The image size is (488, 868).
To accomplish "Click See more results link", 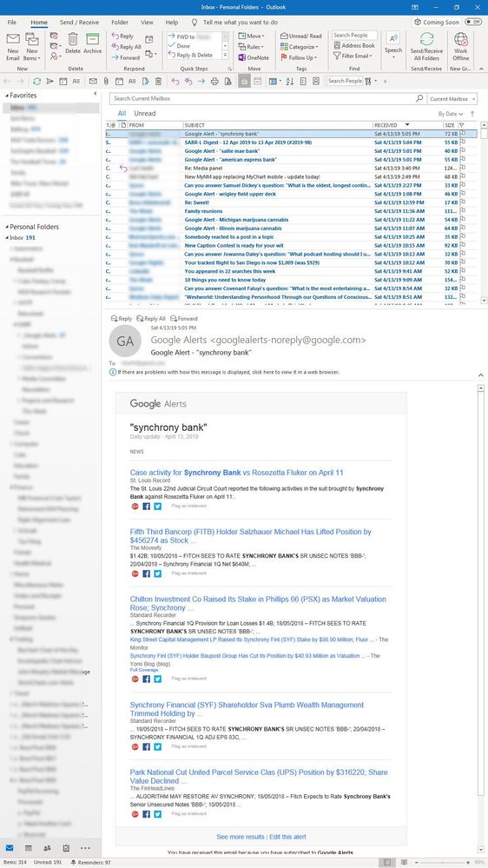I will point(241,837).
